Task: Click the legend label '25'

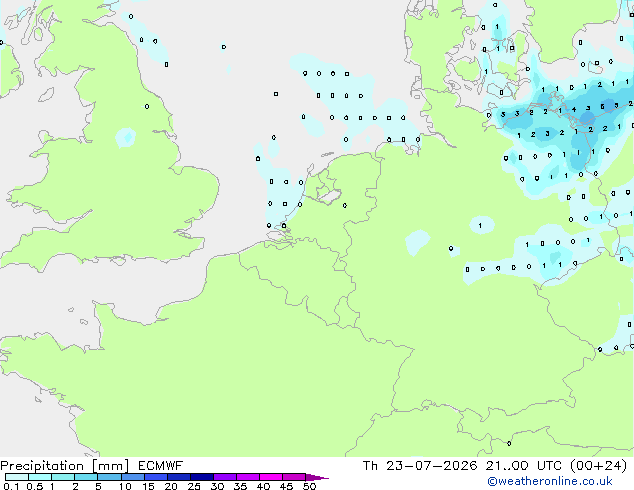Action: pos(194,486)
